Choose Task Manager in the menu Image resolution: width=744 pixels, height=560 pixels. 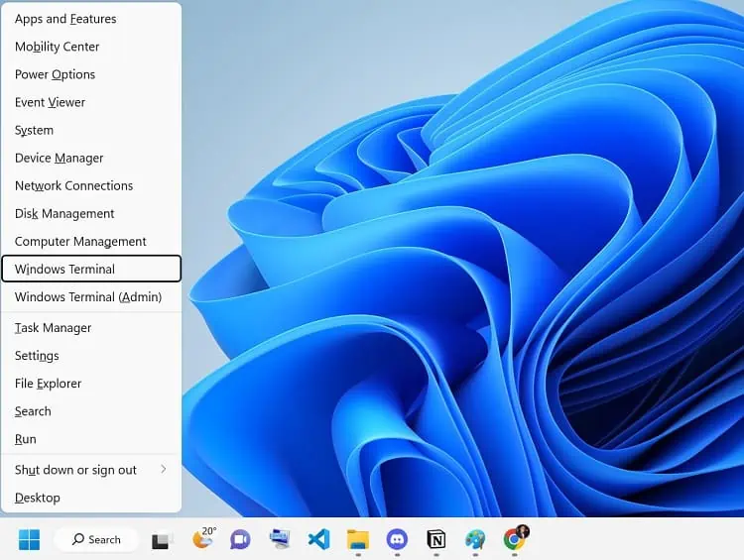pos(54,327)
